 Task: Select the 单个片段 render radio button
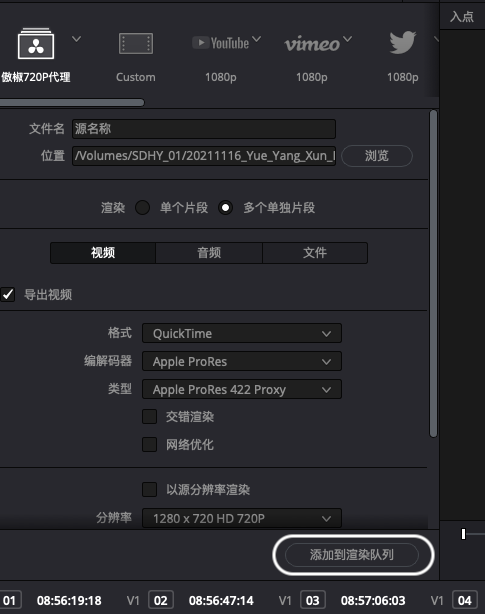click(x=142, y=208)
